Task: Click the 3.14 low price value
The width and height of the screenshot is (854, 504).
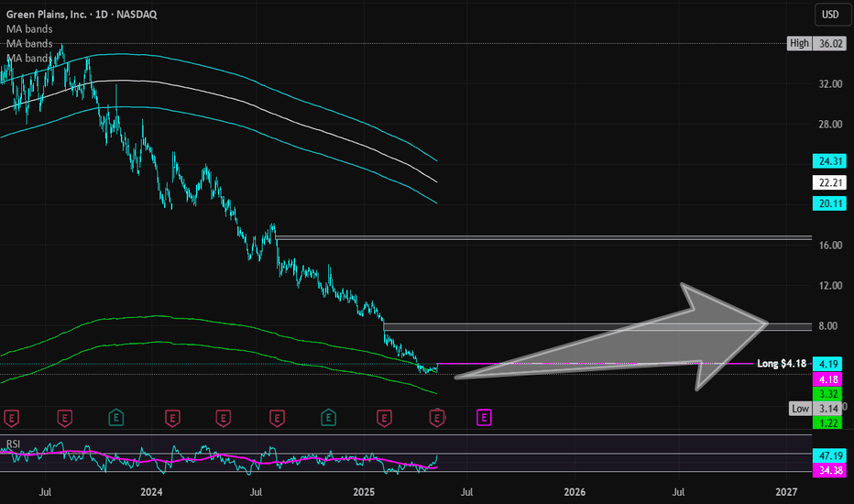Action: click(x=829, y=409)
